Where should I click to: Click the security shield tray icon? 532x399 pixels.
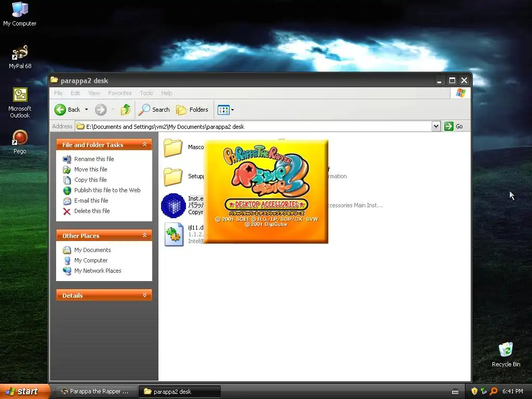474,391
